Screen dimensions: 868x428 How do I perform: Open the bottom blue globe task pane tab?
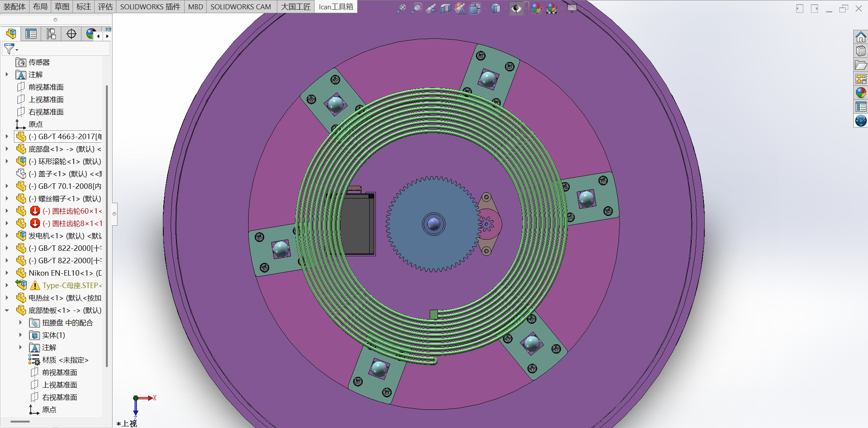861,121
